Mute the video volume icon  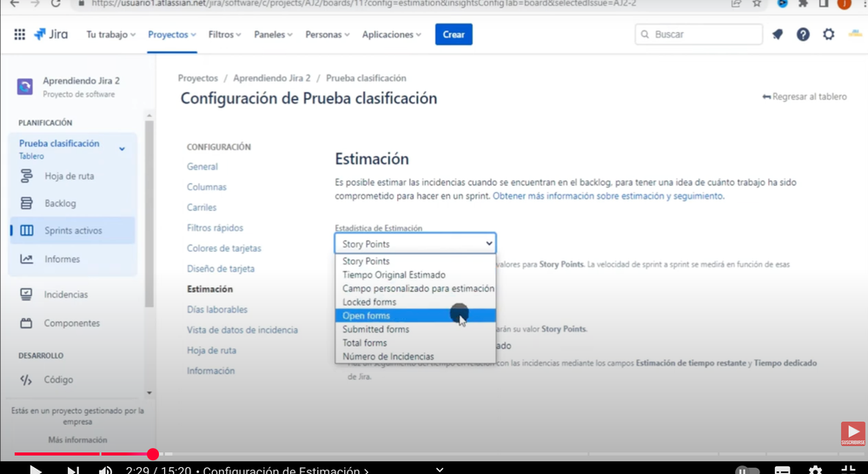tap(105, 470)
